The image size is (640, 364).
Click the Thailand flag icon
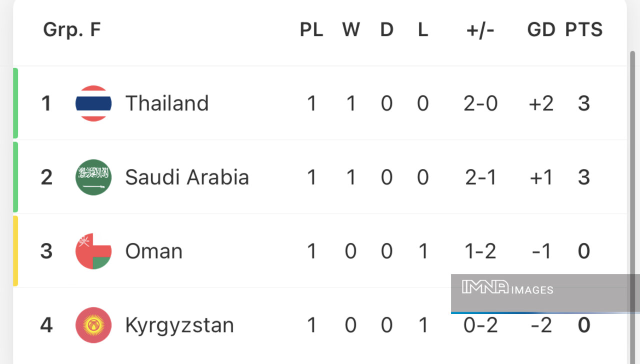coord(93,103)
